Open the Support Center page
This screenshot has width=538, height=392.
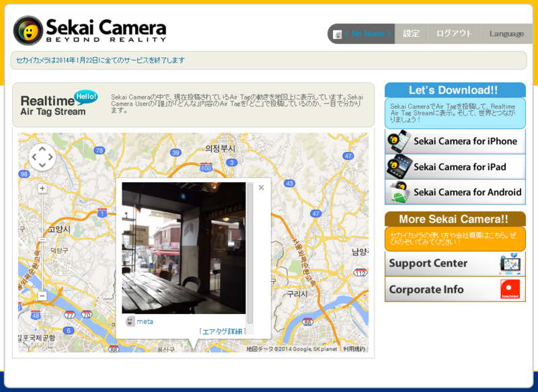(x=455, y=264)
